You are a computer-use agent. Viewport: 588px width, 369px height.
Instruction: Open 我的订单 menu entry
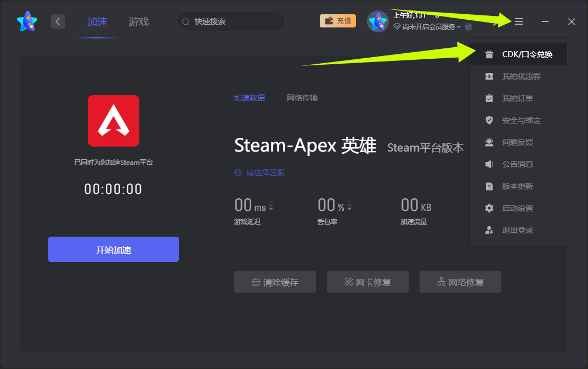(519, 98)
